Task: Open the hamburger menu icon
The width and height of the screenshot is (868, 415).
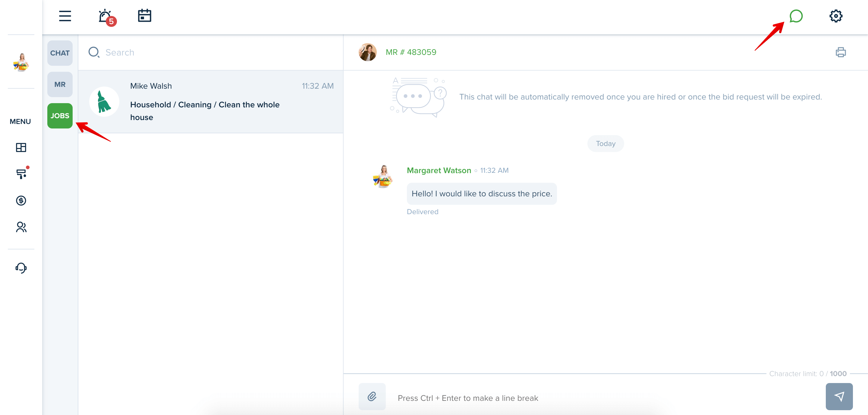Action: point(65,16)
